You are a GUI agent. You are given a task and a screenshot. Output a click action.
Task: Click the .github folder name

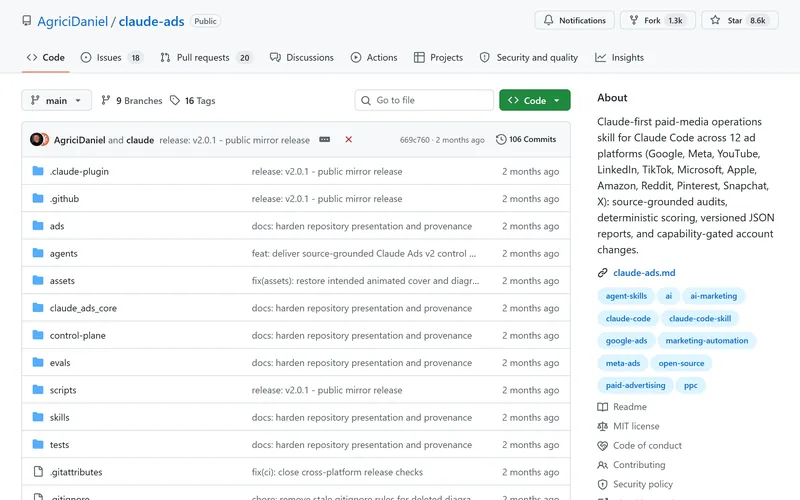[x=64, y=199]
